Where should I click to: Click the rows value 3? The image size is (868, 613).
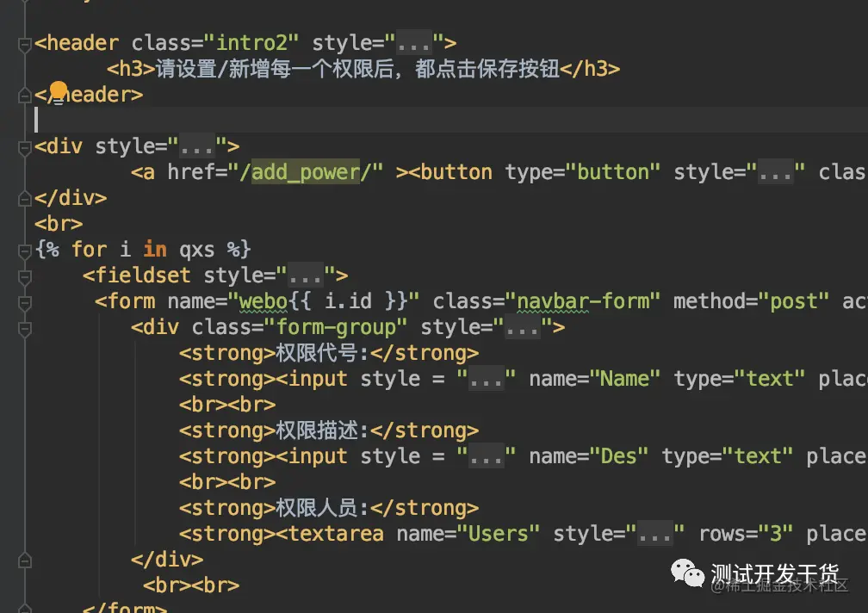tap(776, 534)
